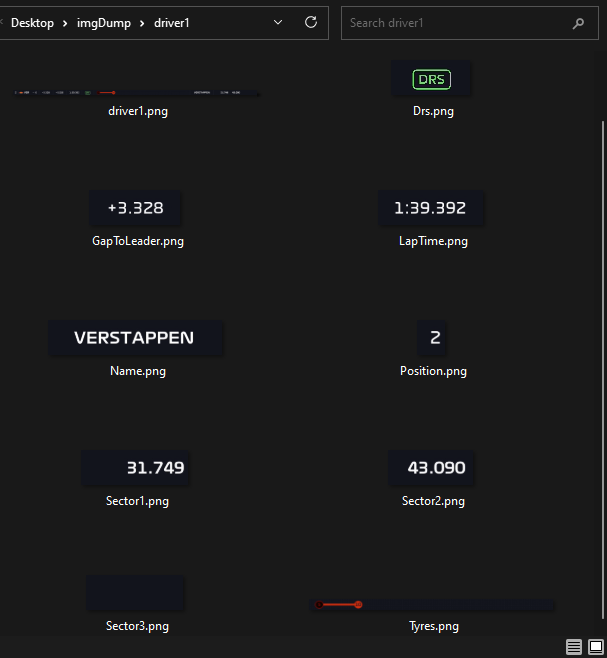Go to imgDump folder in breadcrumb

104,22
